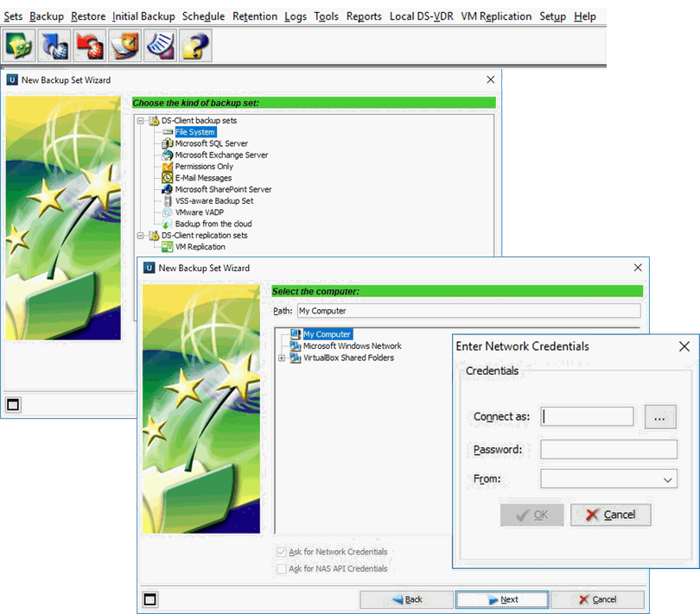Click the VMware VADP icon
This screenshot has width=700, height=614.
point(168,212)
